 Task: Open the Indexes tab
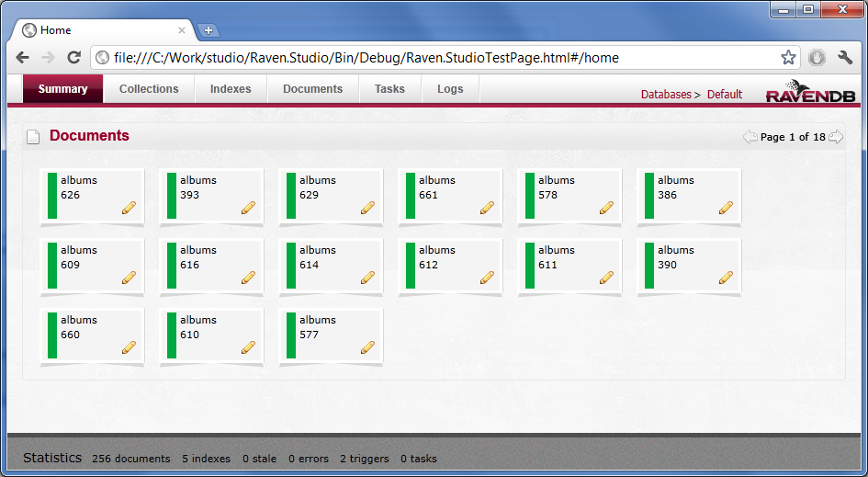coord(231,89)
